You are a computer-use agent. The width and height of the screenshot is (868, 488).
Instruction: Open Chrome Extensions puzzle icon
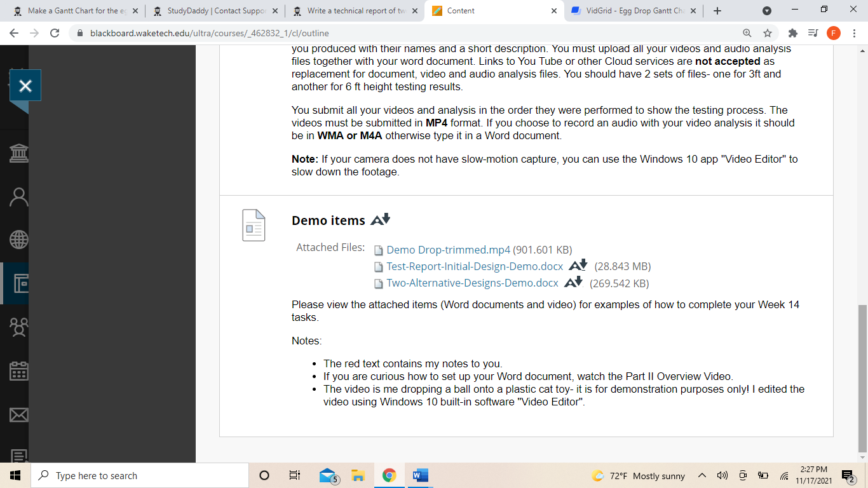[x=792, y=33]
